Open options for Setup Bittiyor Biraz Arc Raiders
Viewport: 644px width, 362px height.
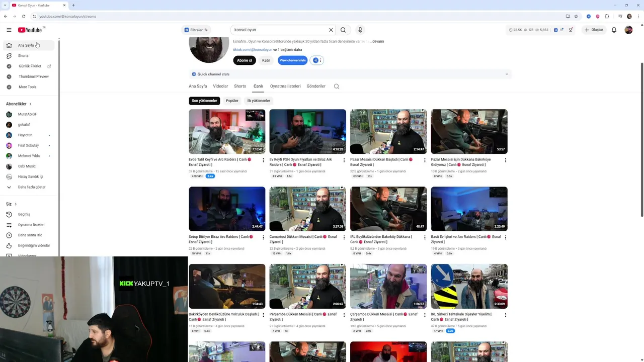click(263, 238)
